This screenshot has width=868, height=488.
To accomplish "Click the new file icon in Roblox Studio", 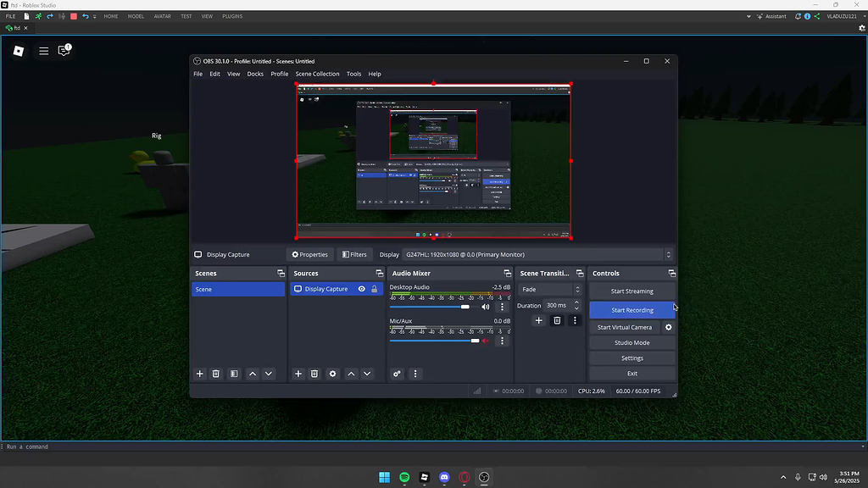I will [26, 17].
